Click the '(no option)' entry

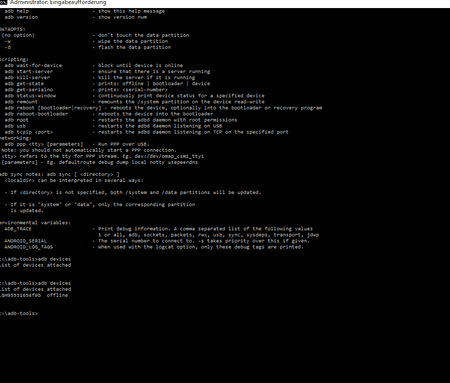click(18, 35)
